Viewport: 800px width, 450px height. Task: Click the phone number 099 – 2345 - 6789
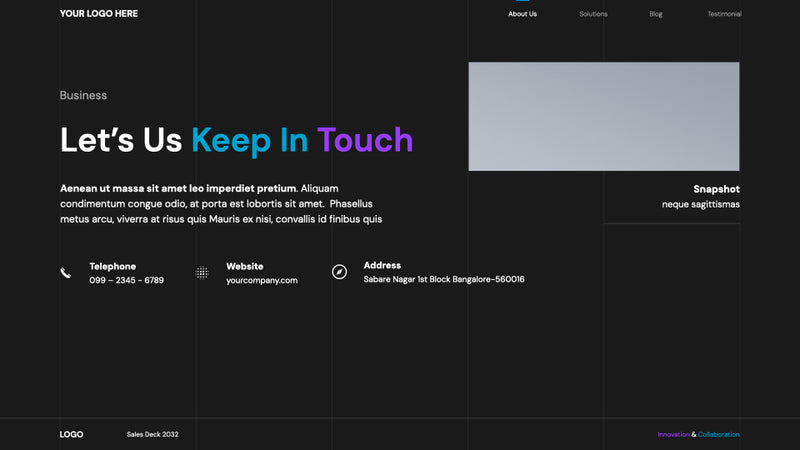pos(127,280)
